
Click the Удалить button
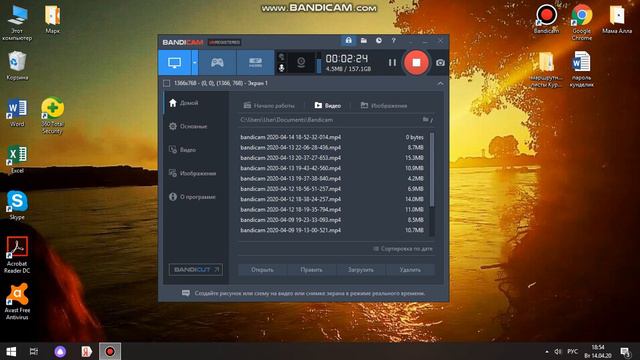410,270
